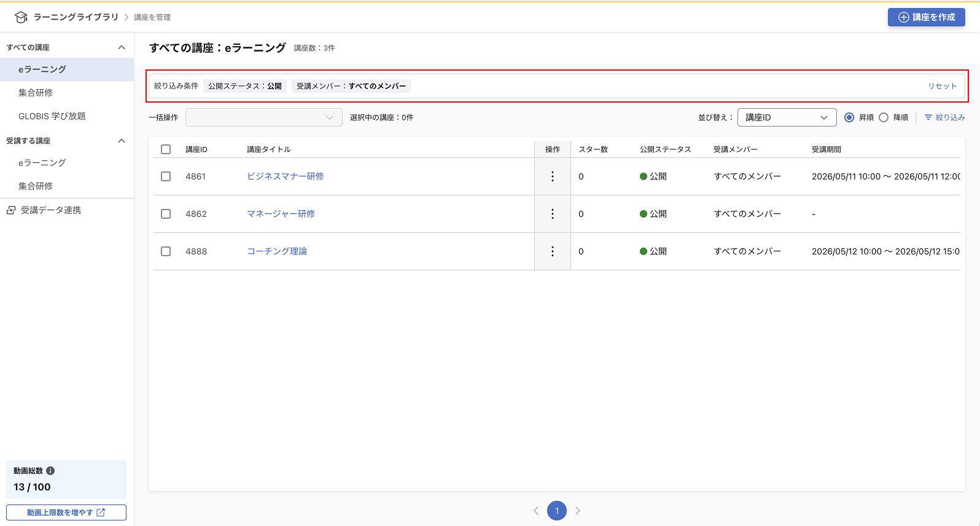This screenshot has width=980, height=526.
Task: Select the 降順 radio button
Action: (x=884, y=117)
